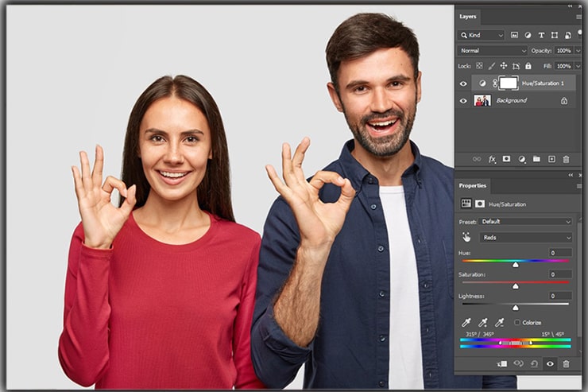This screenshot has width=588, height=392.
Task: Click the Hue/Saturation 1 adjustment thumbnail
Action: (x=482, y=83)
